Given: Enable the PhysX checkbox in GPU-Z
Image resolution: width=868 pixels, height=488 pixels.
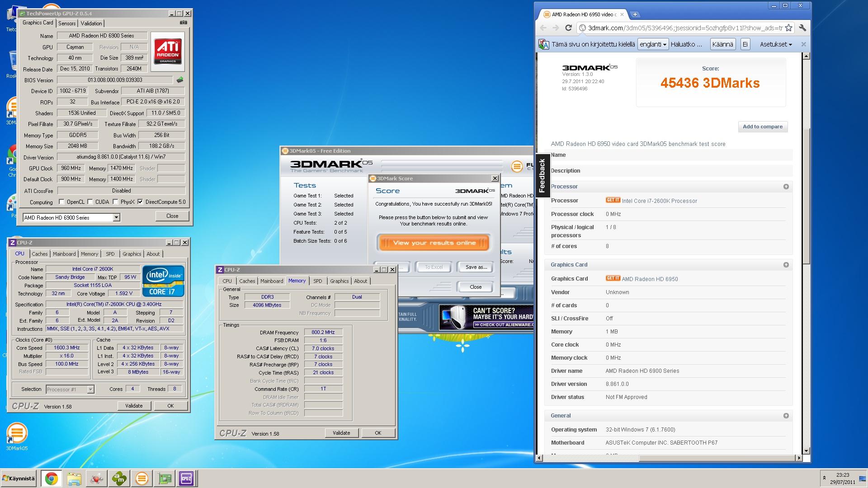Looking at the screenshot, I should coord(116,202).
